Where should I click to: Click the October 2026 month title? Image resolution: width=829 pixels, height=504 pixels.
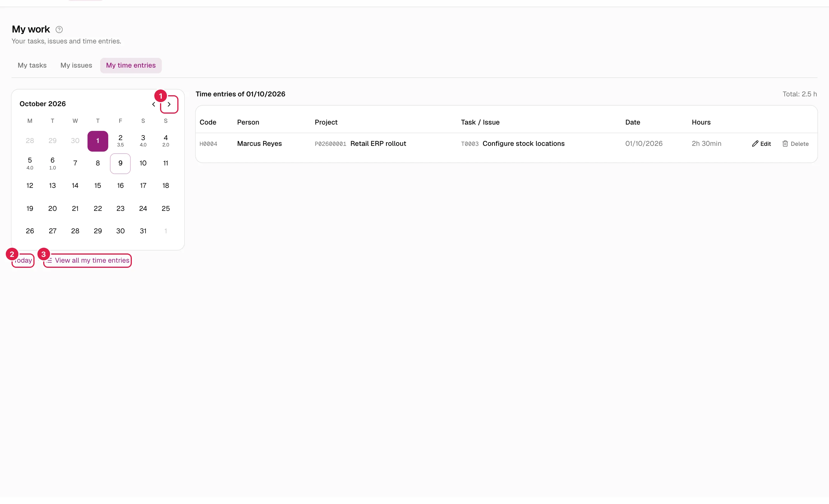pos(43,104)
